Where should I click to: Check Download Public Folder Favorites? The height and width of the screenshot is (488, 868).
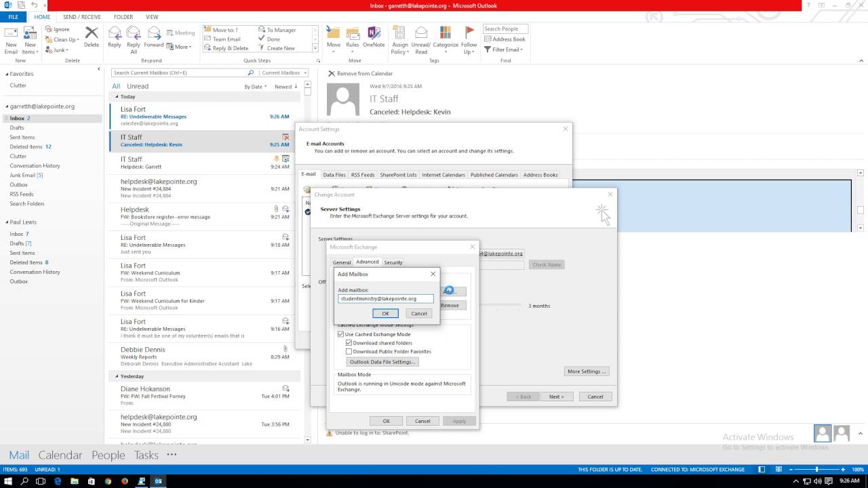pos(349,352)
